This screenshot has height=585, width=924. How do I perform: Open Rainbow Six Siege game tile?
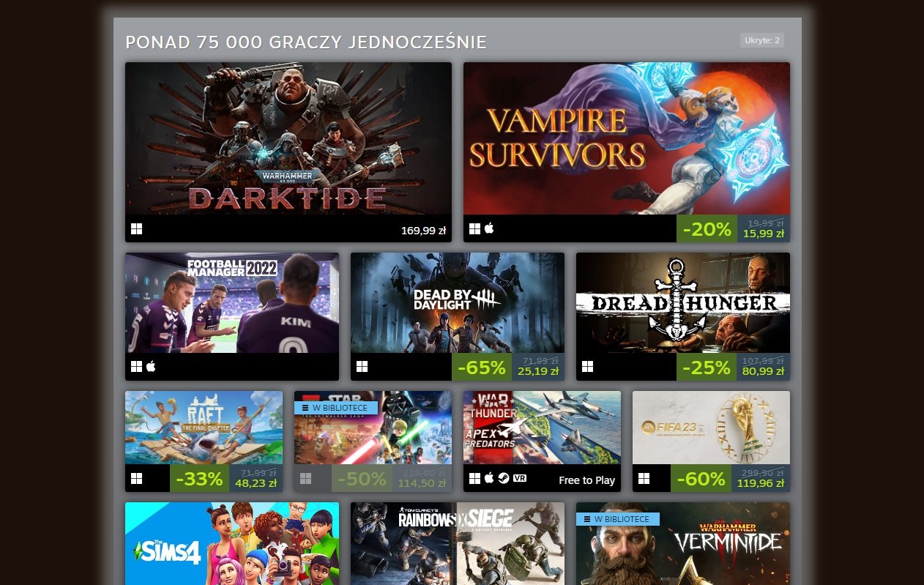click(x=458, y=543)
